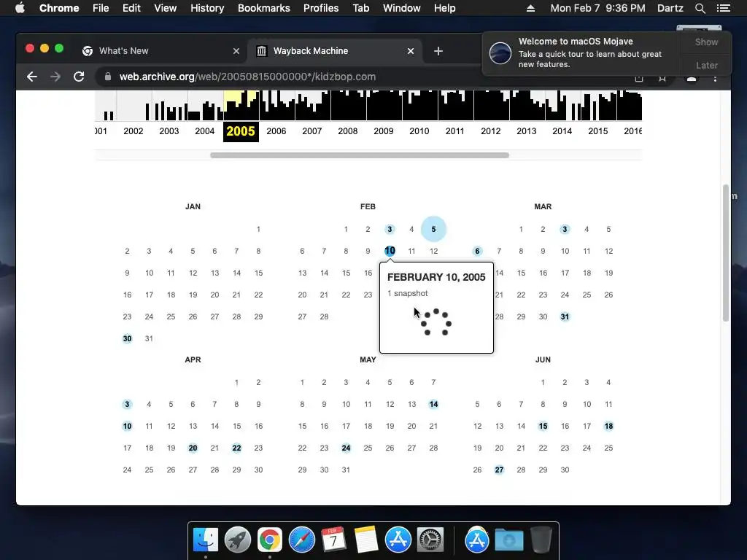
Task: Open the Bookmarks menu
Action: (x=264, y=8)
